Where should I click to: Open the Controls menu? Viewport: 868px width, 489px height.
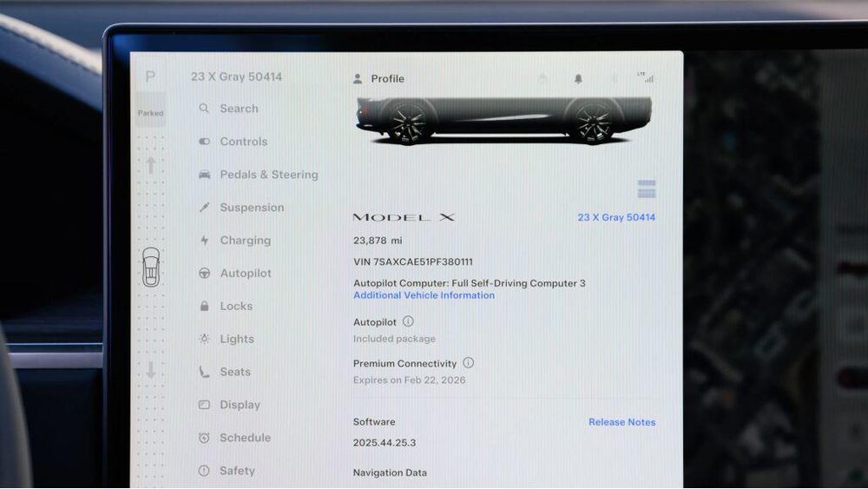(x=242, y=142)
